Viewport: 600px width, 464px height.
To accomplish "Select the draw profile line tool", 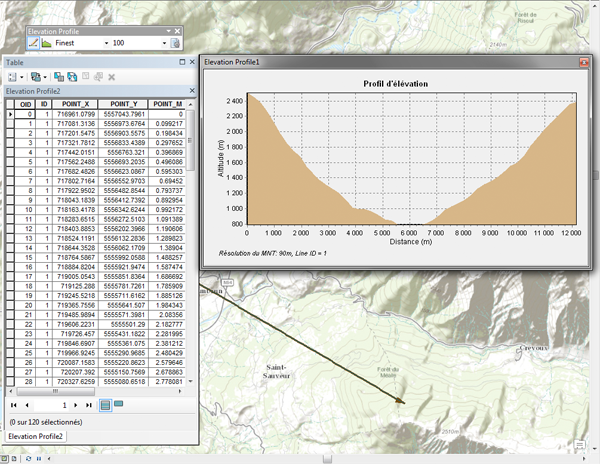I will 33,44.
